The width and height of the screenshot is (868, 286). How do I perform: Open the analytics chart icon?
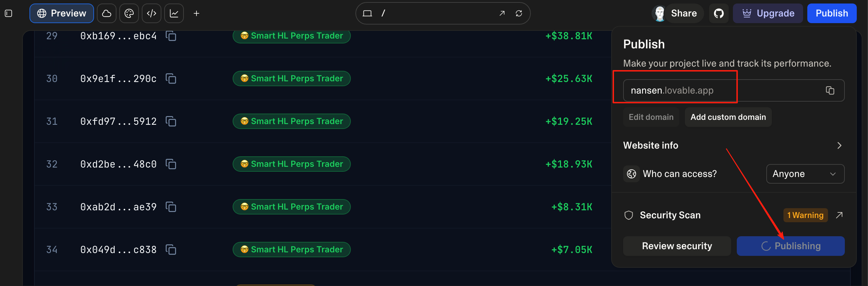point(174,13)
